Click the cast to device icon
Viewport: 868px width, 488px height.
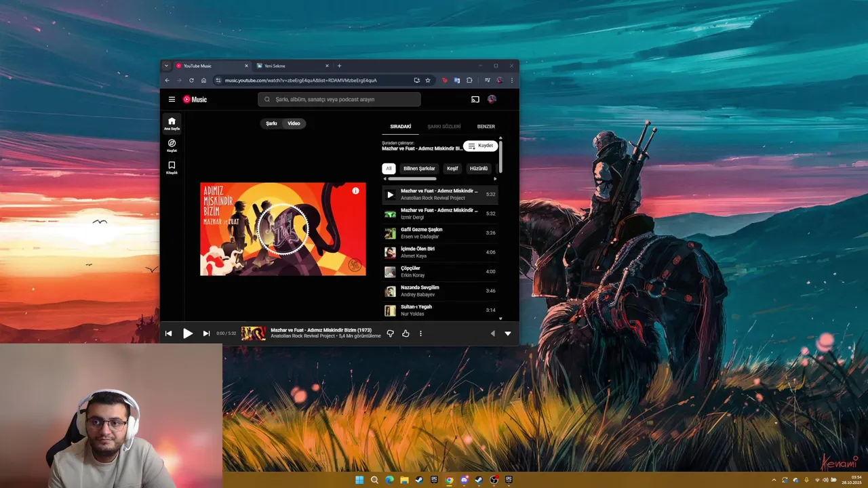(x=475, y=99)
